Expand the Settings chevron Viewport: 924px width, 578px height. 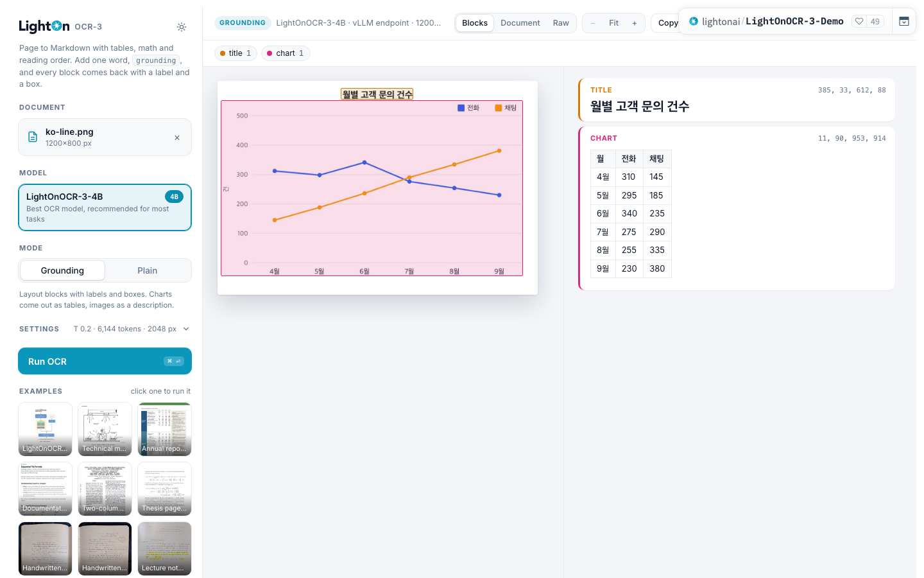[x=186, y=329]
